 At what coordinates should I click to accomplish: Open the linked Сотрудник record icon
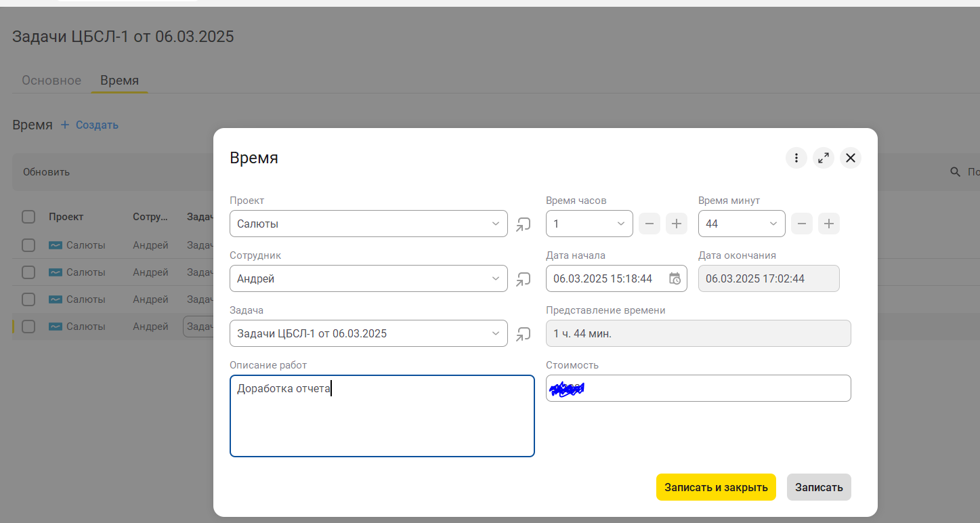(523, 279)
